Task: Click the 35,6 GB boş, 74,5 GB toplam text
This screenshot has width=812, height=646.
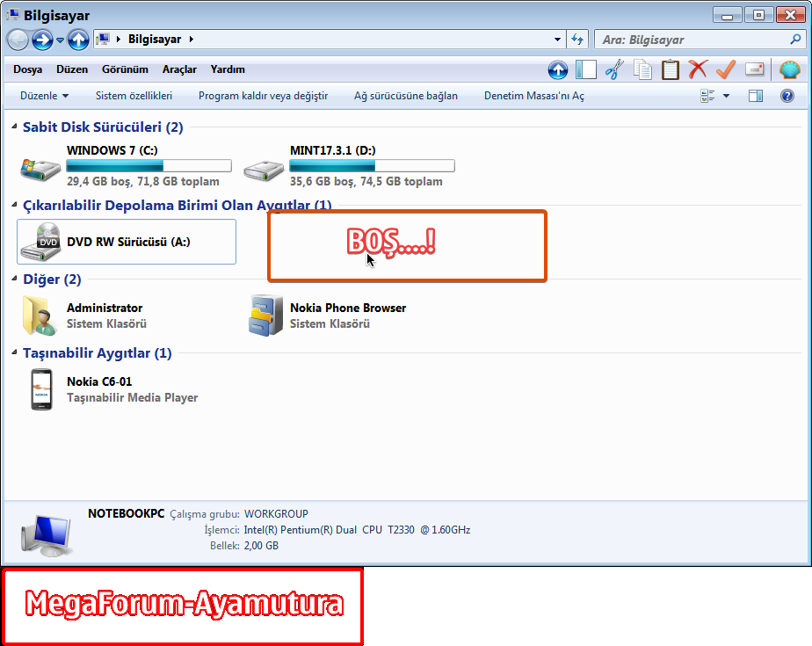Action: (x=366, y=181)
